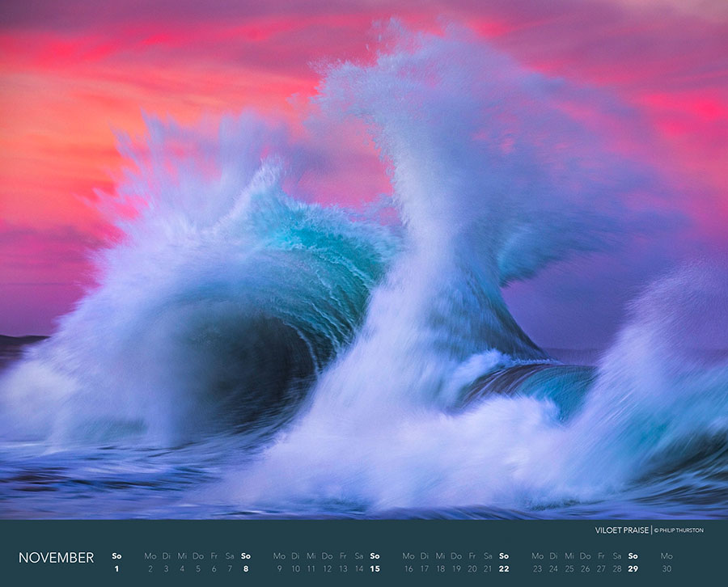Select Sunday November 8 date

click(246, 569)
